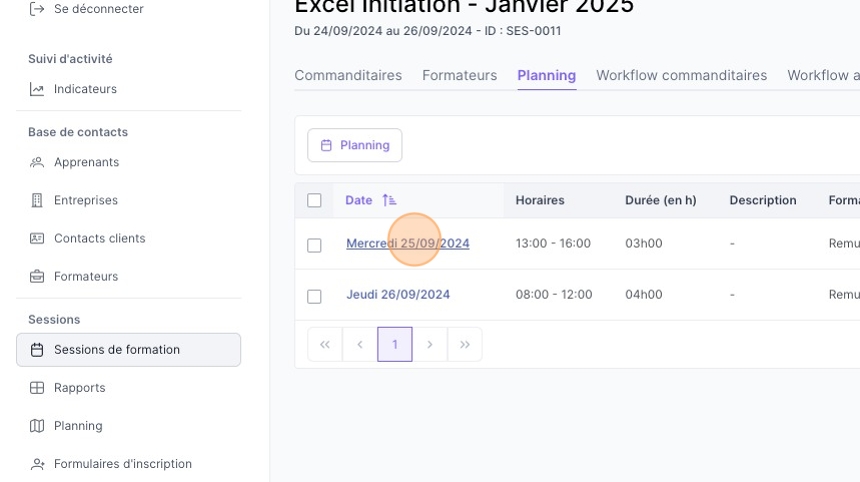This screenshot has height=482, width=860.
Task: Open Indicateurs chart icon in sidebar
Action: [x=37, y=89]
